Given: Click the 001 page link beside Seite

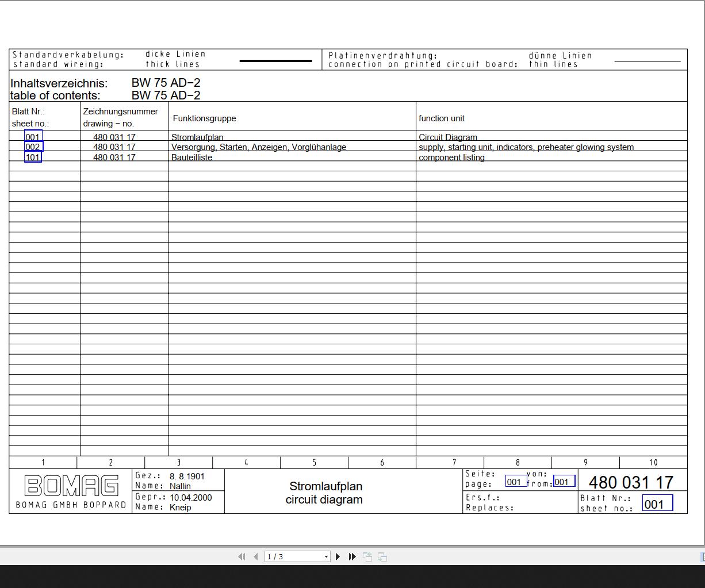Looking at the screenshot, I should [516, 482].
